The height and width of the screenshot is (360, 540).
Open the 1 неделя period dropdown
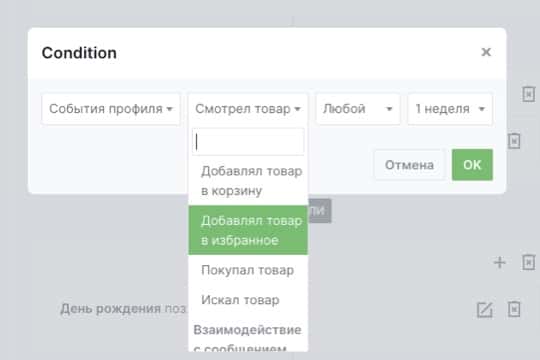[x=450, y=109]
